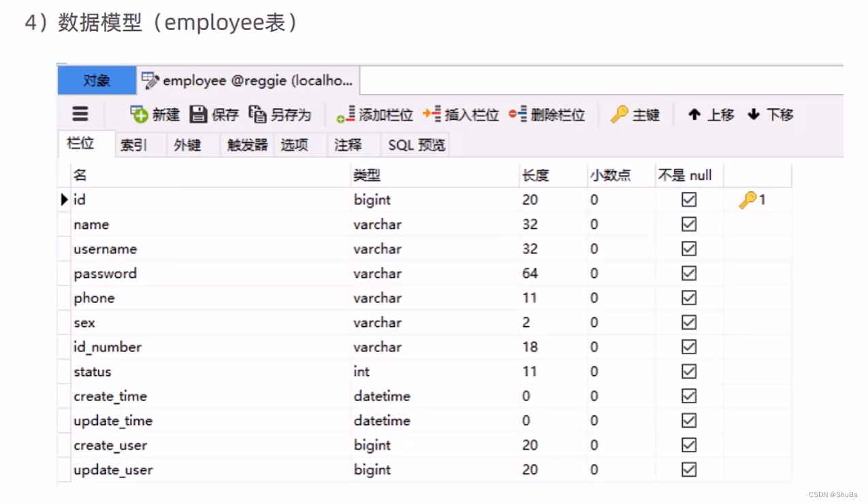Select the employee @reggie tab
868x504 pixels.
[x=248, y=80]
